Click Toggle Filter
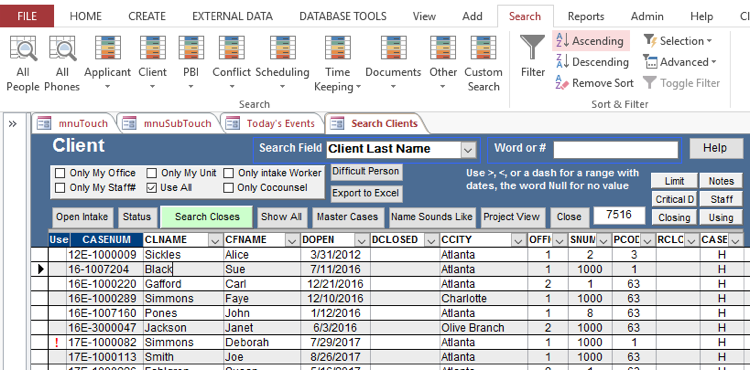This screenshot has height=370, width=750. click(682, 83)
